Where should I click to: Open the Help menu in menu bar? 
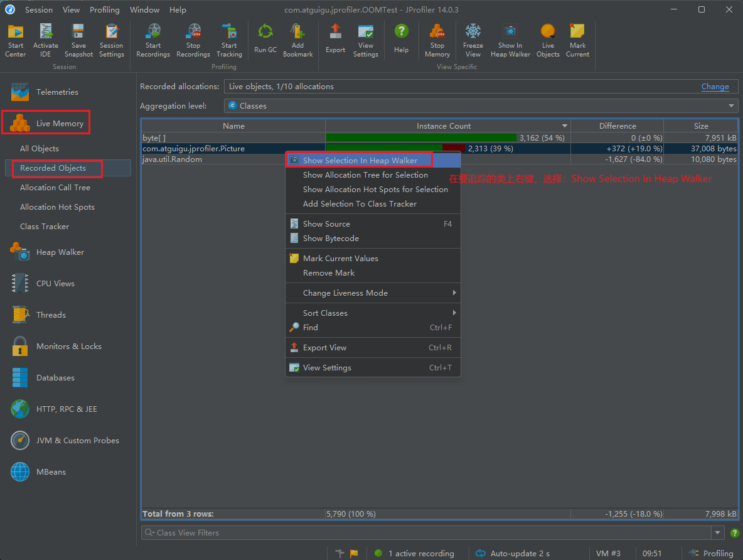pyautogui.click(x=178, y=9)
